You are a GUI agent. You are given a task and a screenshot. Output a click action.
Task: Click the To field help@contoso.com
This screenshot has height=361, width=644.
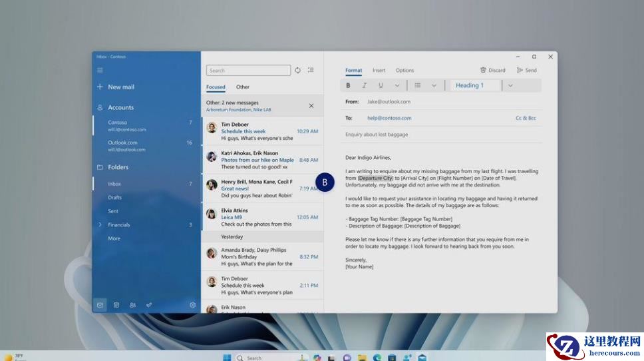point(389,118)
